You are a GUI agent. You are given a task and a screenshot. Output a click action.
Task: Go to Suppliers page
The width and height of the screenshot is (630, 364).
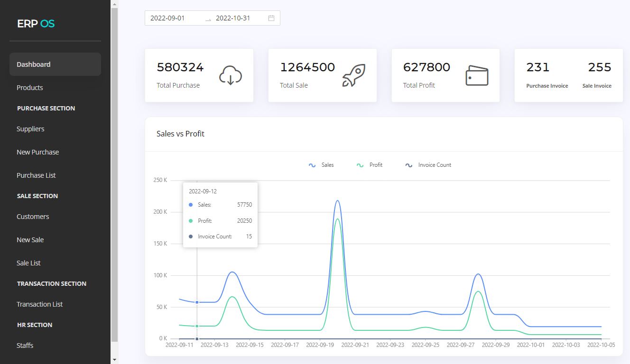point(30,129)
